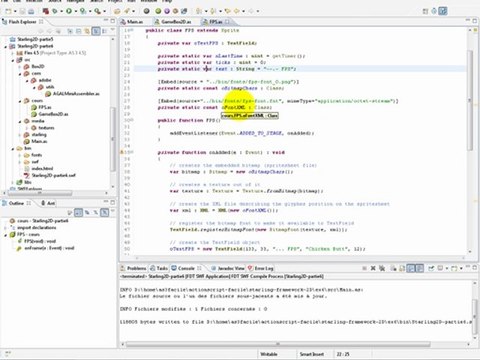
Task: Click the editor vertical scrollbar
Action: coord(470,100)
